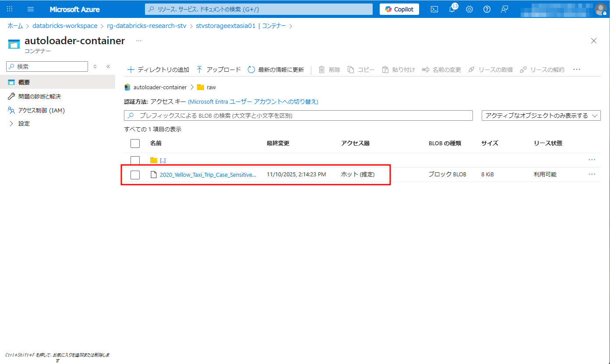Open the Azure portal hamburger menu

point(31,9)
